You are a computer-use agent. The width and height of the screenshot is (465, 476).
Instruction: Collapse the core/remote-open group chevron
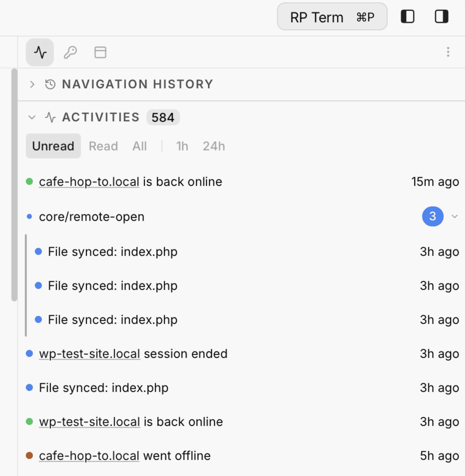coord(455,216)
